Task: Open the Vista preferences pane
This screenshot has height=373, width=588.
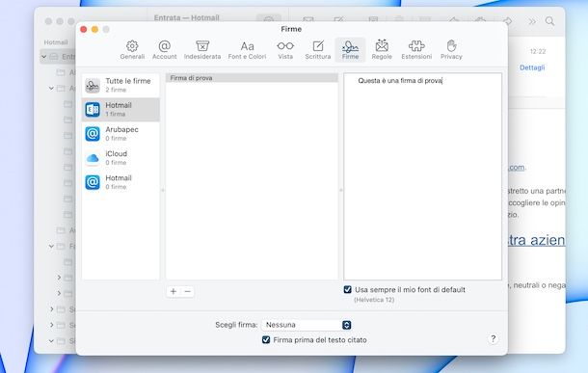Action: coord(285,50)
